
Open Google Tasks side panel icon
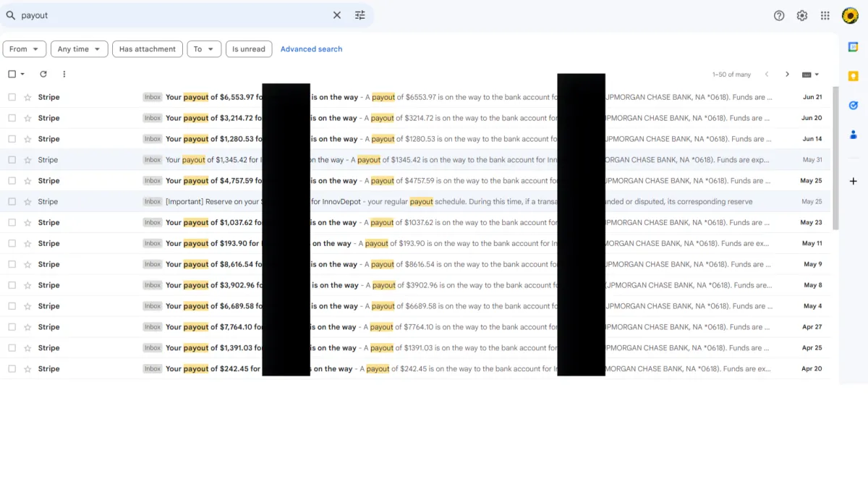854,105
